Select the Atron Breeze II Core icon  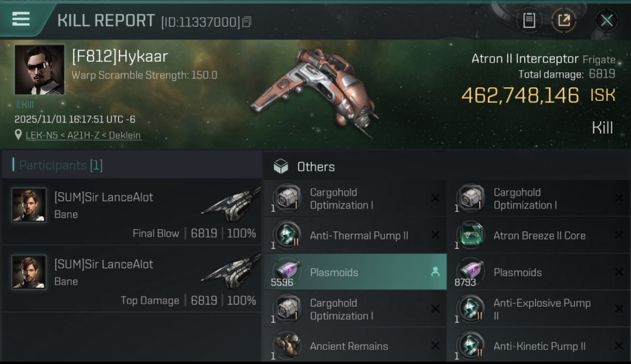[x=470, y=235]
